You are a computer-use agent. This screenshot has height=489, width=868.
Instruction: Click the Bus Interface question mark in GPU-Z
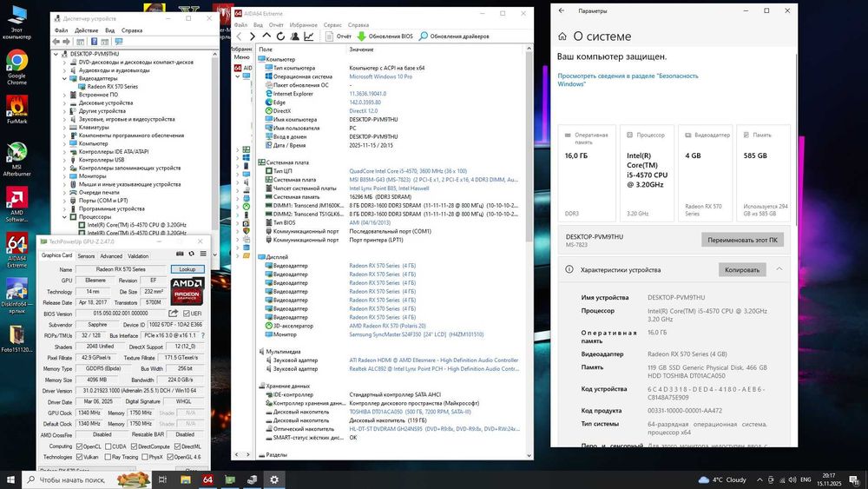point(203,335)
